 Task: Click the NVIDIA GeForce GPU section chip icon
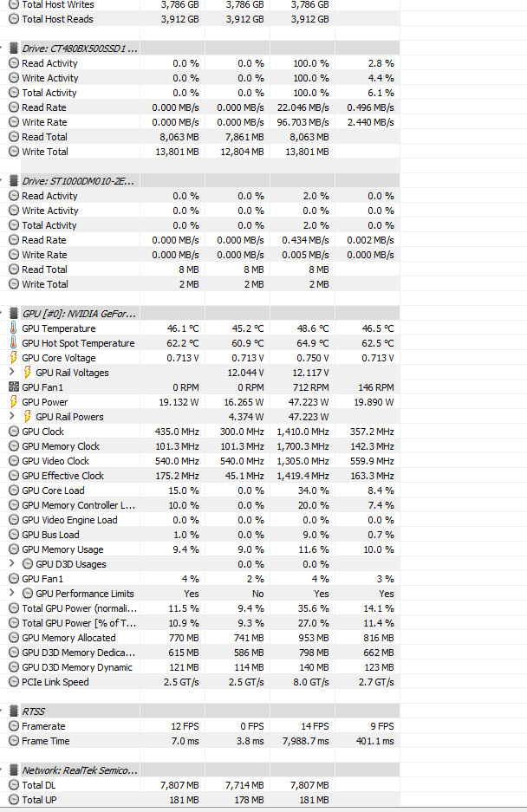13,313
